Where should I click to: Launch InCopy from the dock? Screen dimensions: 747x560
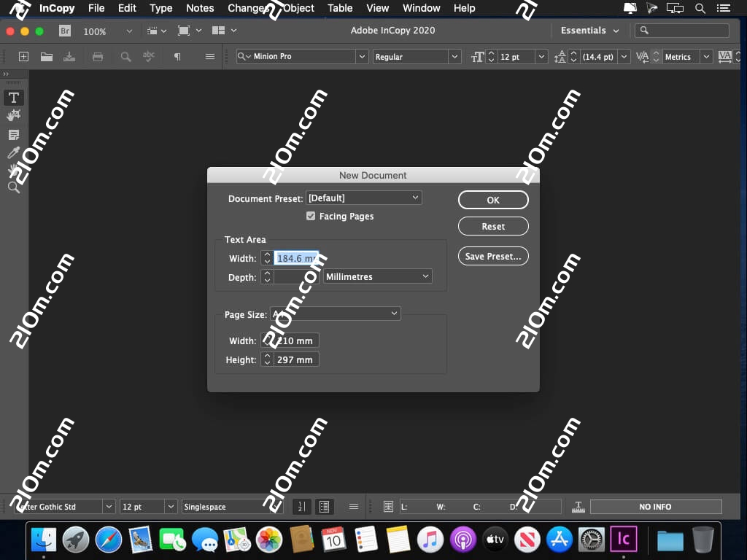(623, 539)
